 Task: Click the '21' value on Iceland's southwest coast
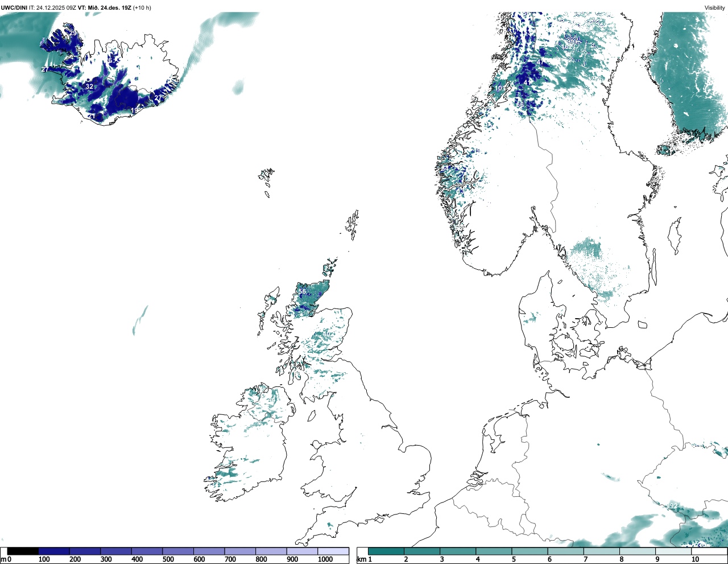(x=91, y=116)
